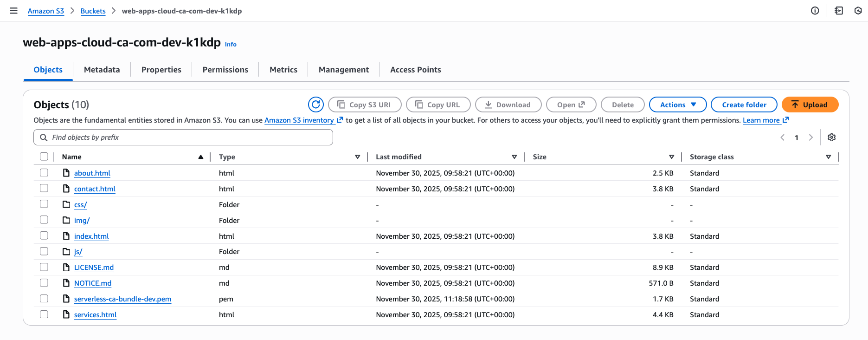The width and height of the screenshot is (868, 340).
Task: Click the Download button
Action: point(508,105)
